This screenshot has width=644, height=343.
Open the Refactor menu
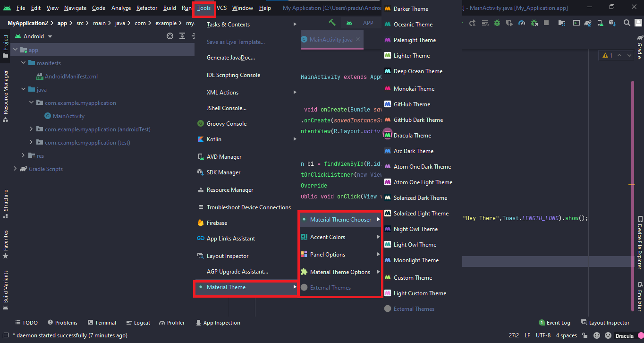coord(147,8)
